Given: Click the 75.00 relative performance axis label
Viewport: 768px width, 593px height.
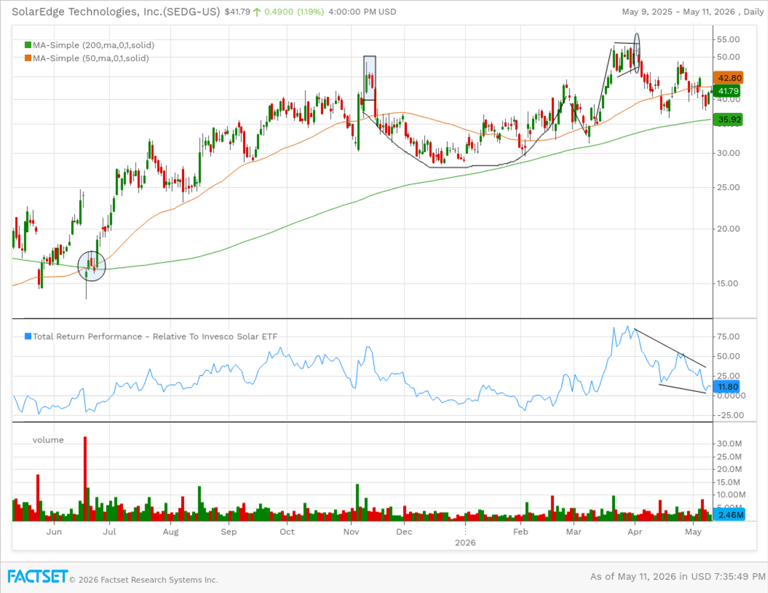Looking at the screenshot, I should click(728, 336).
